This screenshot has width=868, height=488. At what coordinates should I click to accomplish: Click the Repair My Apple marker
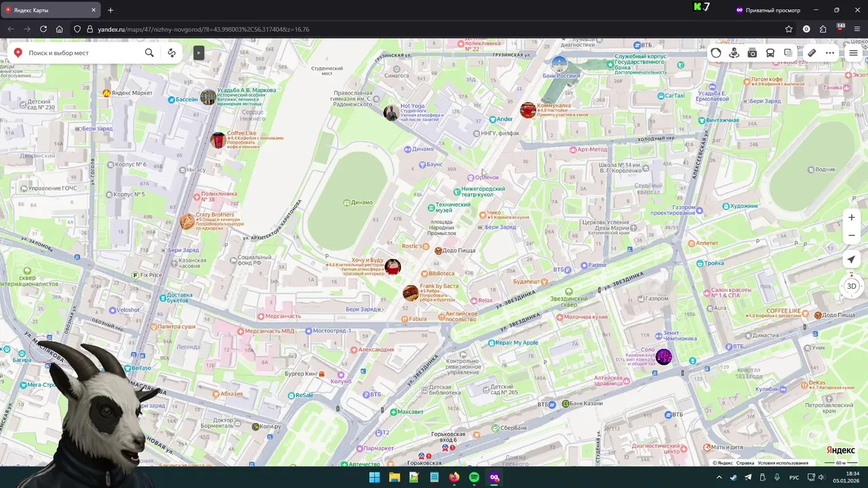click(492, 343)
